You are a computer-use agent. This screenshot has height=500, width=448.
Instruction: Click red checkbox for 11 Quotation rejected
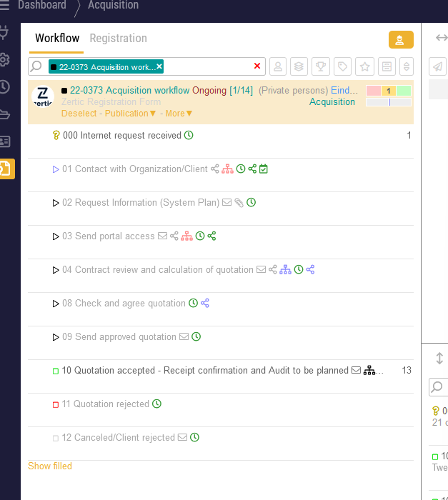click(x=56, y=404)
